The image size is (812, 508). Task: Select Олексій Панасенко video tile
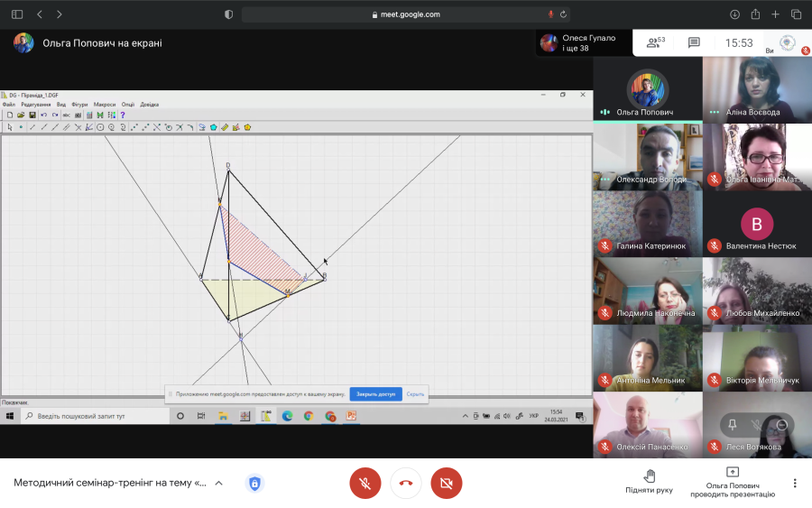pyautogui.click(x=648, y=425)
